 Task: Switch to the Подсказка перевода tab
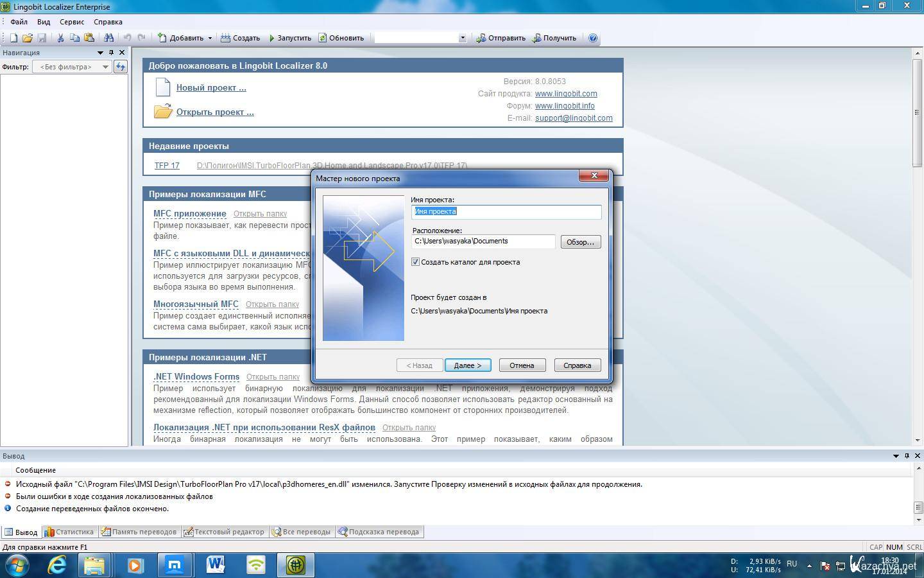[379, 532]
